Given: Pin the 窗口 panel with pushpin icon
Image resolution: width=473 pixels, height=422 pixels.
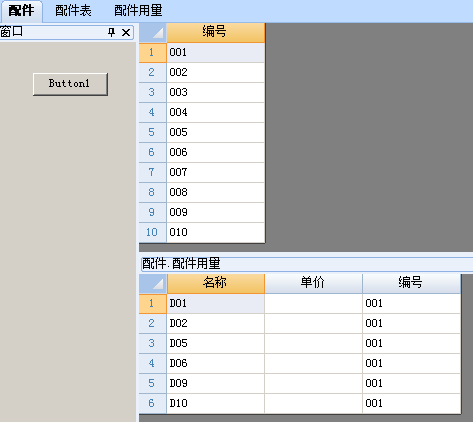Looking at the screenshot, I should [111, 32].
